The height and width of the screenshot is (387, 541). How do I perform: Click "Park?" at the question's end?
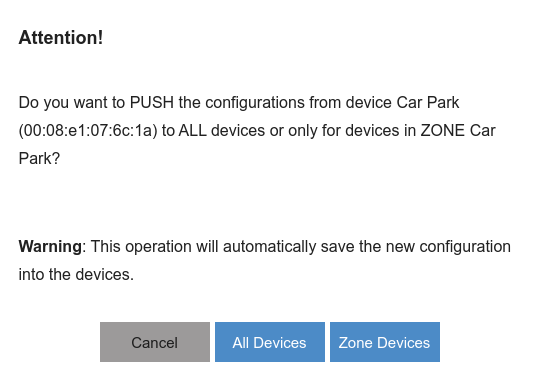click(39, 159)
